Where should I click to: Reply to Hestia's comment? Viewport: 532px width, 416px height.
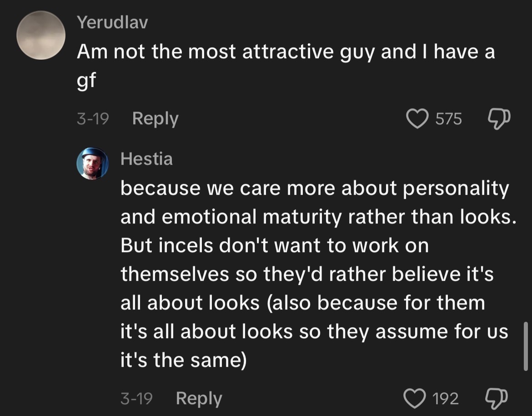pyautogui.click(x=199, y=399)
